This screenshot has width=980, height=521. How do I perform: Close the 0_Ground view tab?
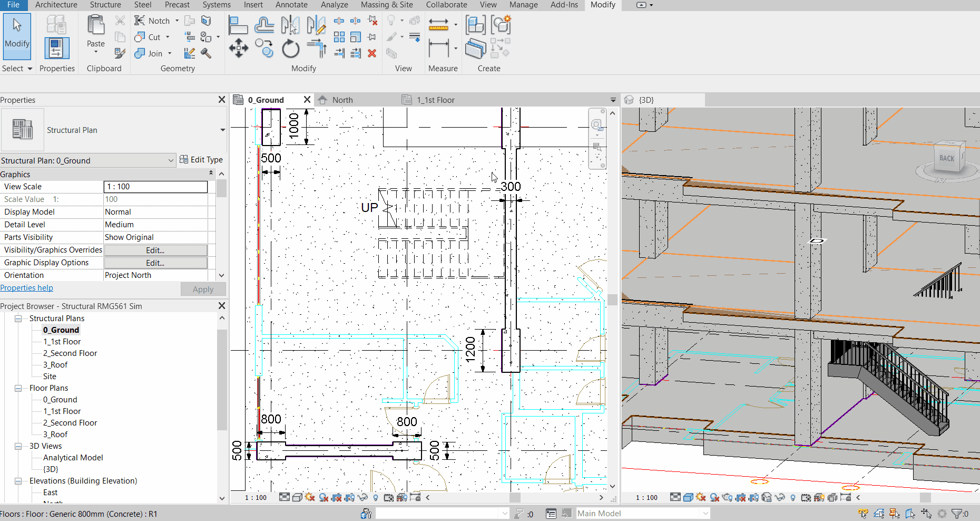click(x=307, y=100)
